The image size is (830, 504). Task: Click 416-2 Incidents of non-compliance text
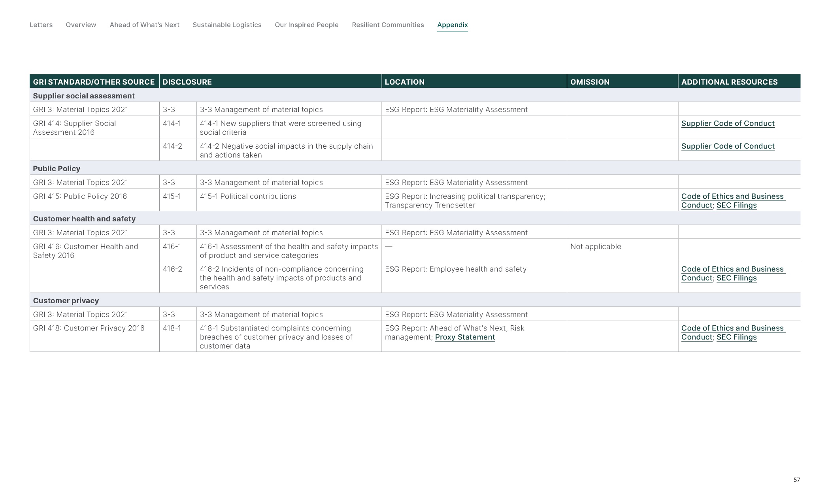point(281,278)
